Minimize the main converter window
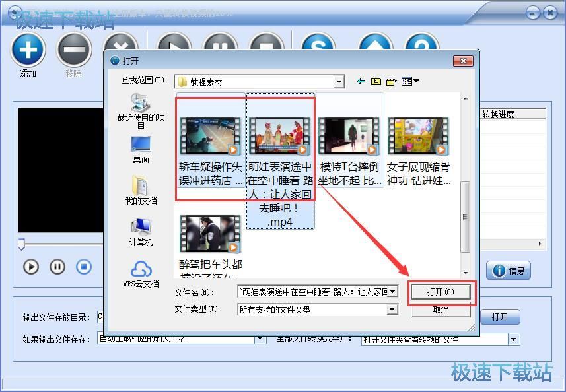This screenshot has width=566, height=392. pyautogui.click(x=533, y=14)
